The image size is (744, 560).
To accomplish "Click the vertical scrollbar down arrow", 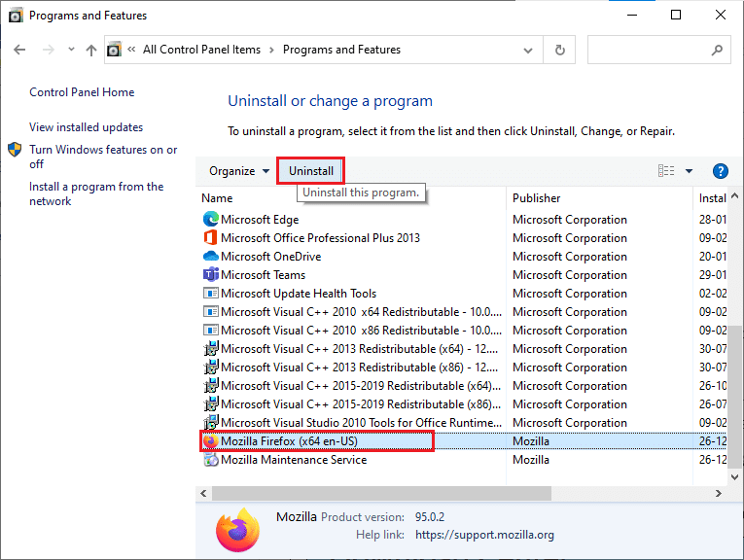I will (734, 476).
